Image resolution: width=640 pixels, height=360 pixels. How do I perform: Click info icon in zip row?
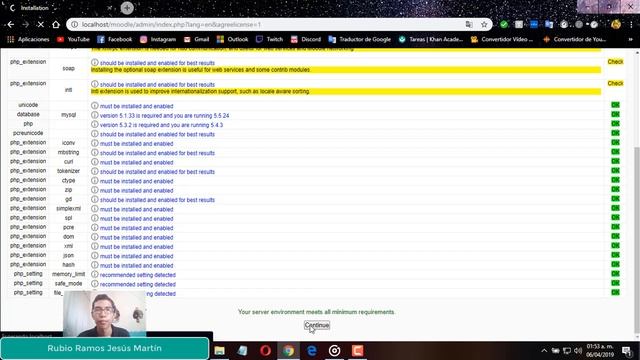click(x=95, y=190)
